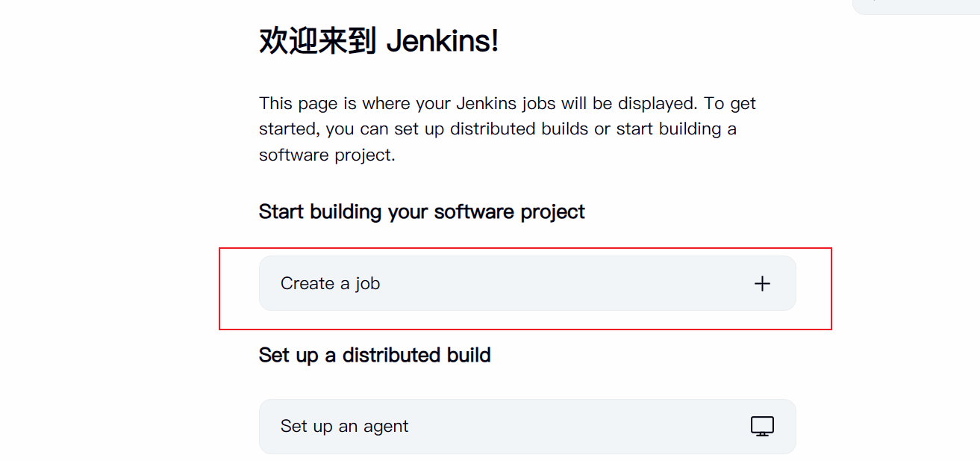The height and width of the screenshot is (461, 980).
Task: Click the intro paragraph starting "This page is where"
Action: click(x=497, y=129)
